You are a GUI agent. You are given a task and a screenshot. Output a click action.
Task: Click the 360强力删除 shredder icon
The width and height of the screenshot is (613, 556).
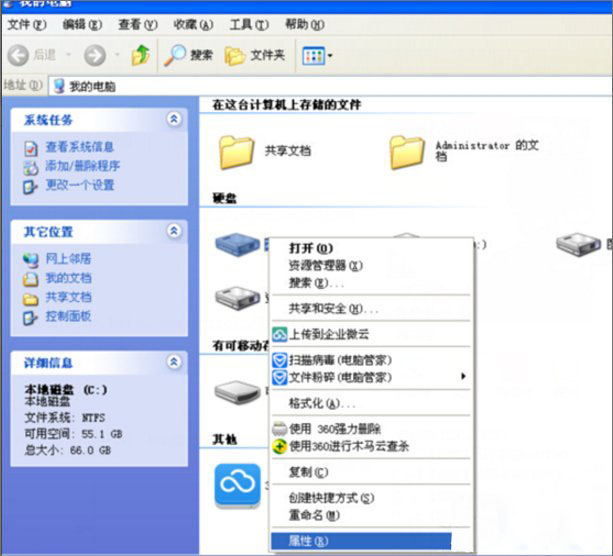click(x=280, y=429)
